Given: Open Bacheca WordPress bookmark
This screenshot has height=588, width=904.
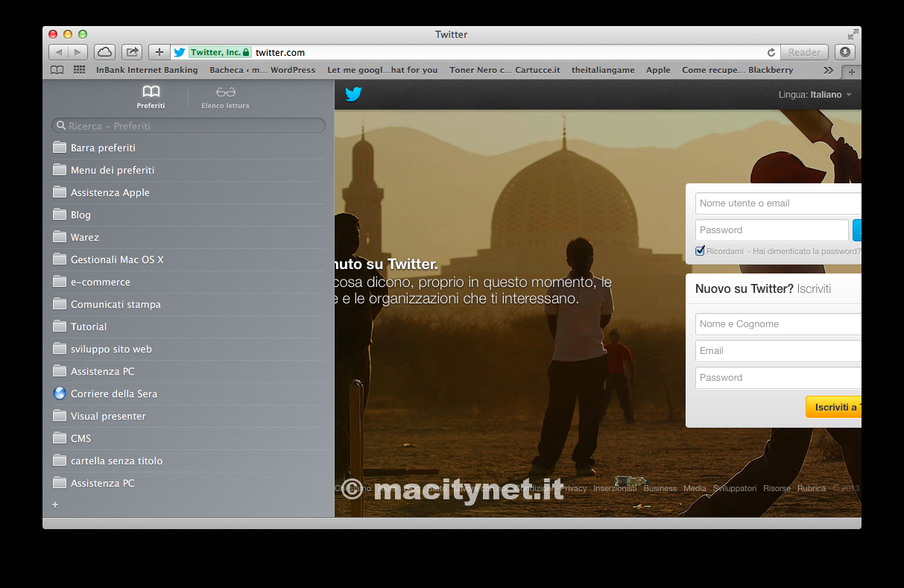Looking at the screenshot, I should [x=262, y=70].
